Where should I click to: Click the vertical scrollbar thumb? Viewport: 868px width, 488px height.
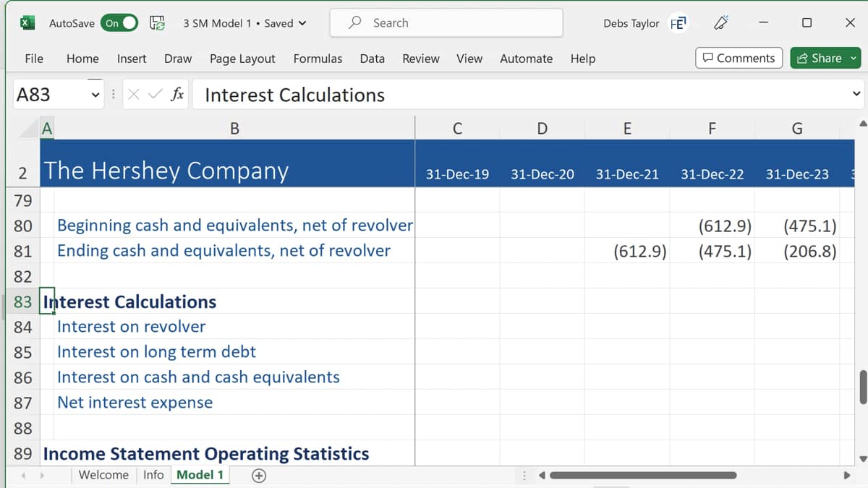(862, 388)
